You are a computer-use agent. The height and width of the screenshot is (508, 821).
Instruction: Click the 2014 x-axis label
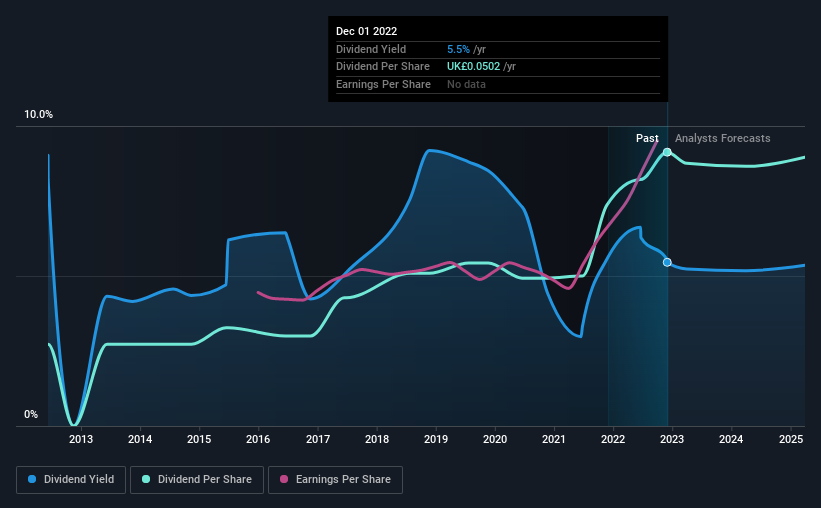click(x=140, y=439)
